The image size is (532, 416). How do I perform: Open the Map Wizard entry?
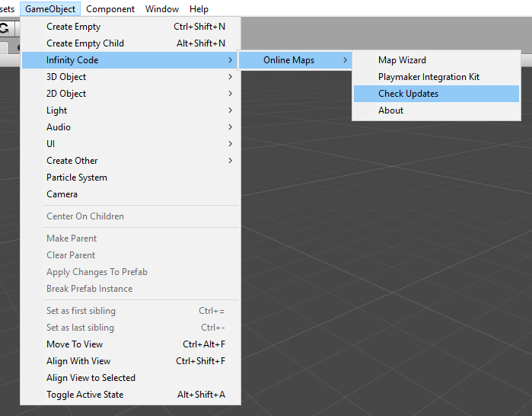pos(436,60)
